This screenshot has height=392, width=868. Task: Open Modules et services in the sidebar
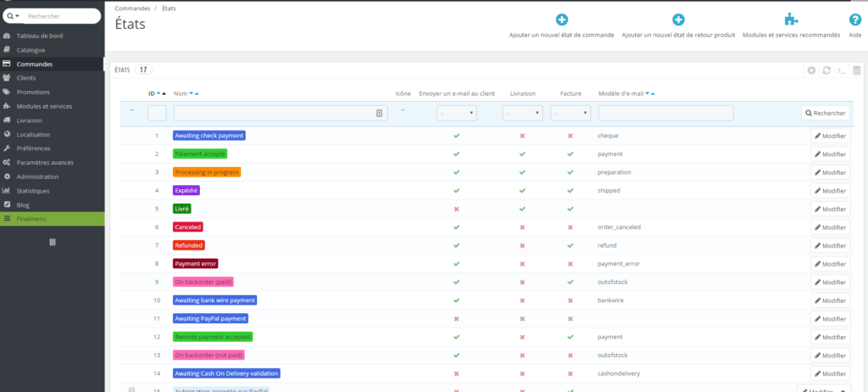click(x=44, y=106)
